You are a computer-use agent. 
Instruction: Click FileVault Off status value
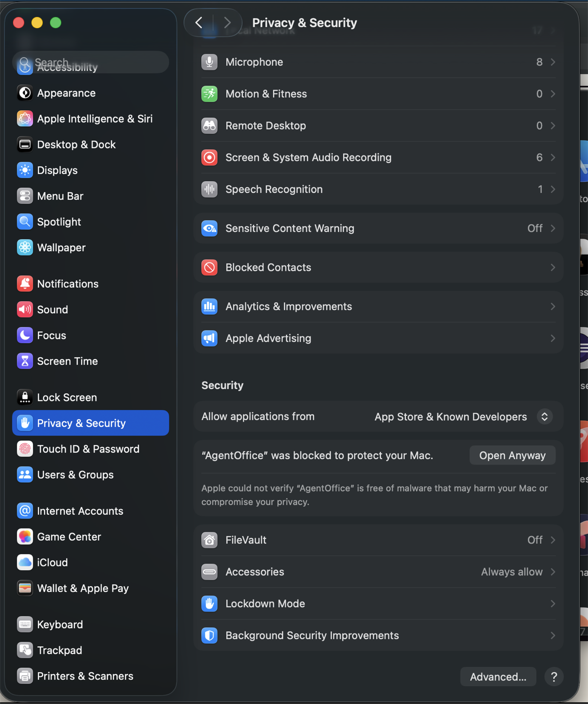point(535,540)
